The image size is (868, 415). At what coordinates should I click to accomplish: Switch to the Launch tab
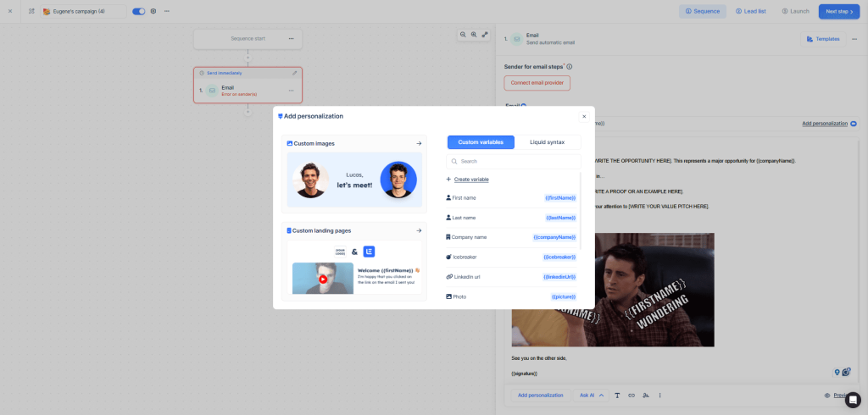[x=795, y=11]
